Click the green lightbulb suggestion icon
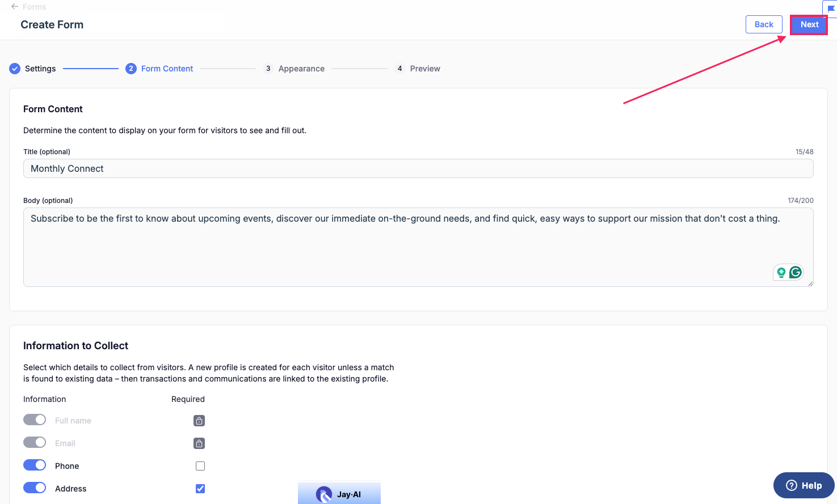 [781, 273]
